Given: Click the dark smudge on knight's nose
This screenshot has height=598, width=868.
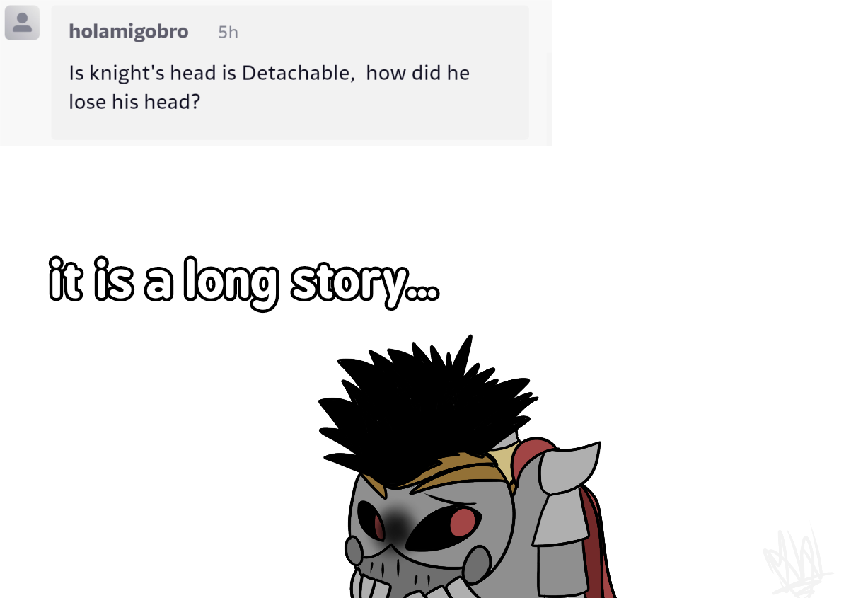Looking at the screenshot, I should tap(397, 524).
